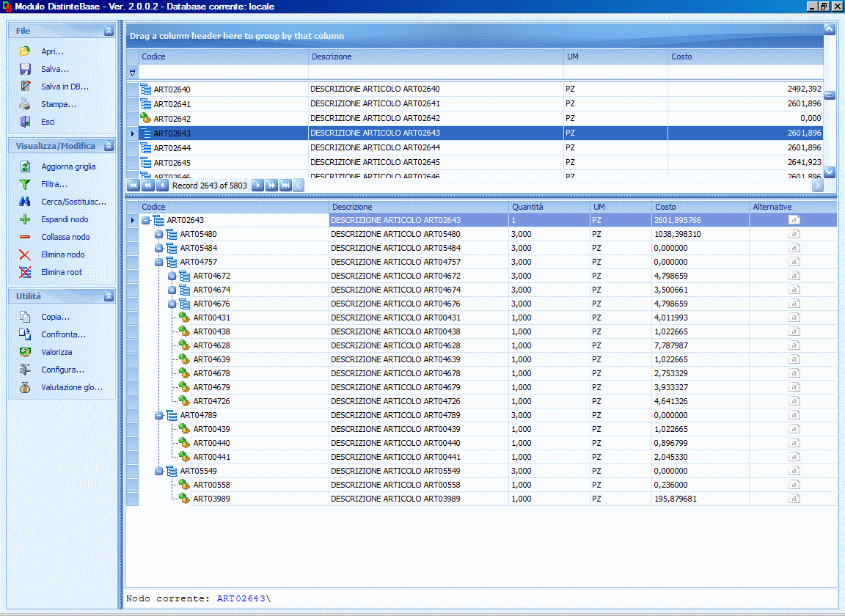Click the Esci exit icon
Viewport: 845px width, 616px height.
point(25,122)
